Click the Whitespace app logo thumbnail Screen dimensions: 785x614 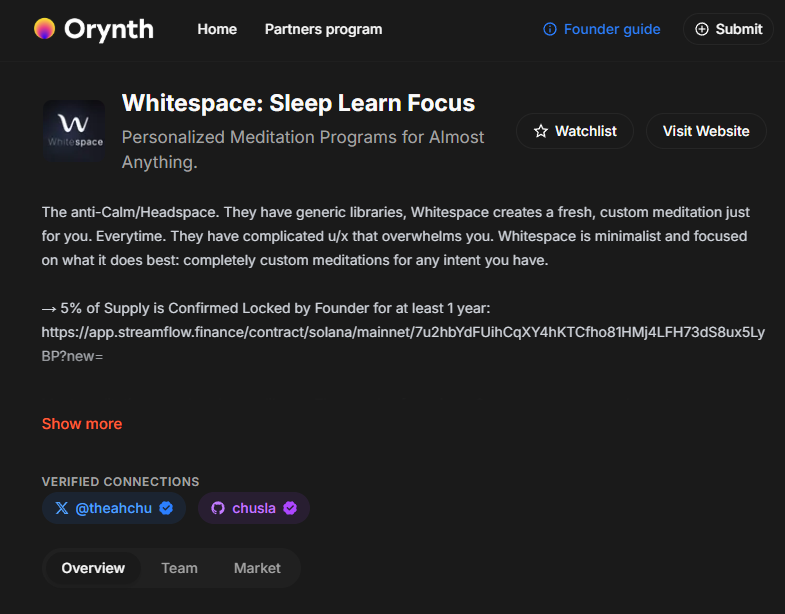click(74, 131)
